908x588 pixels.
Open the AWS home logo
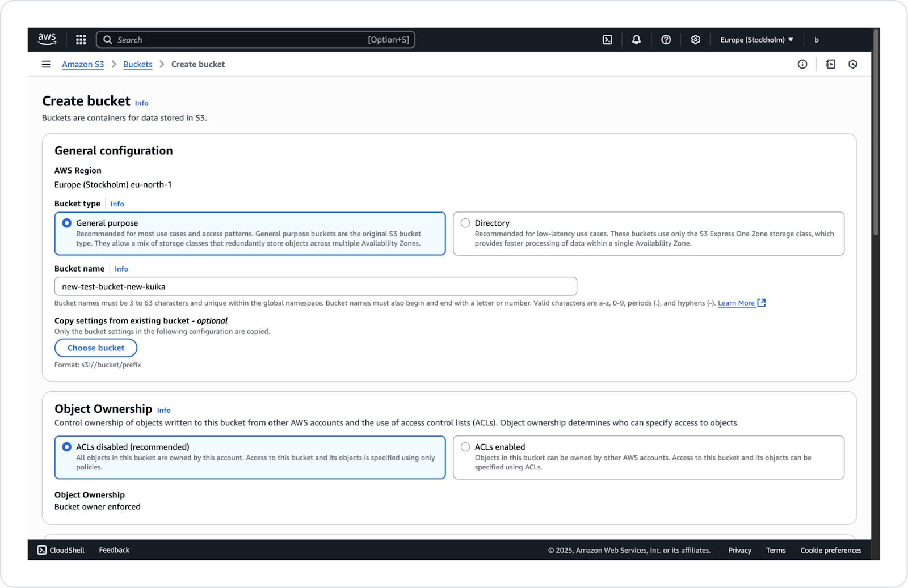(x=47, y=39)
